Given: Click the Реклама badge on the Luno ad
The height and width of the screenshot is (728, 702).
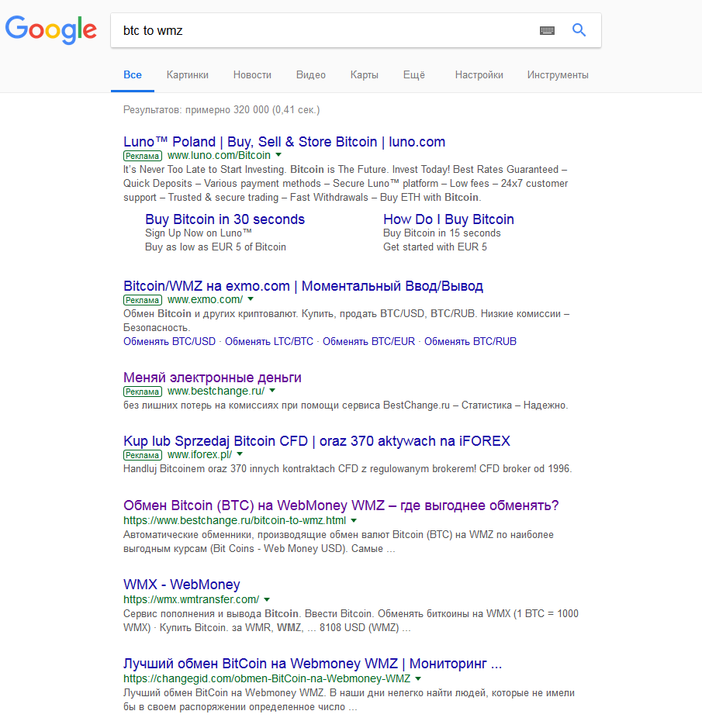Looking at the screenshot, I should tap(143, 156).
